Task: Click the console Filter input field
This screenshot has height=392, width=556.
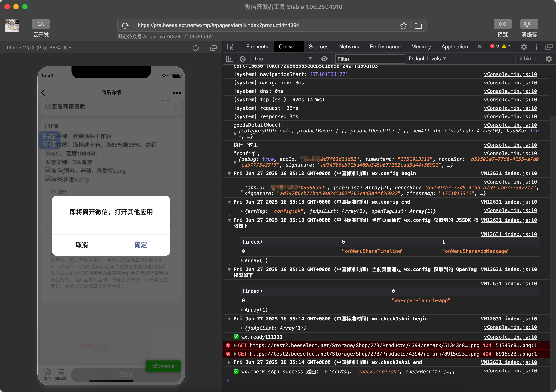Action: click(x=370, y=59)
